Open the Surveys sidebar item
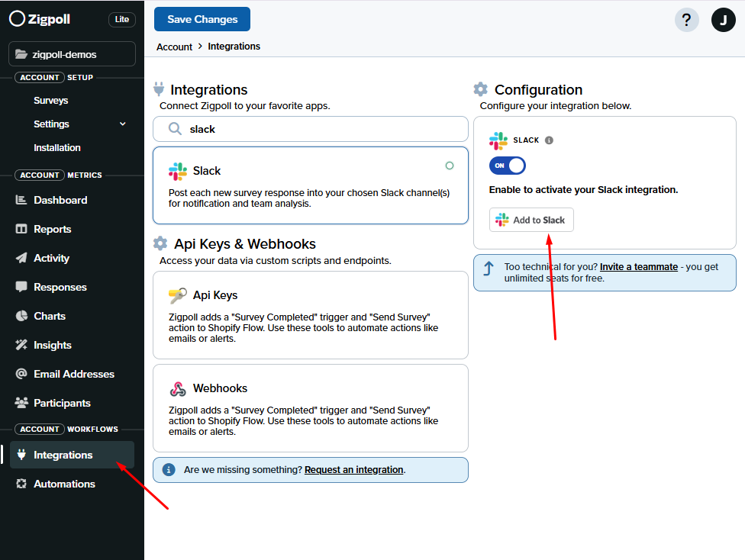 click(x=50, y=101)
